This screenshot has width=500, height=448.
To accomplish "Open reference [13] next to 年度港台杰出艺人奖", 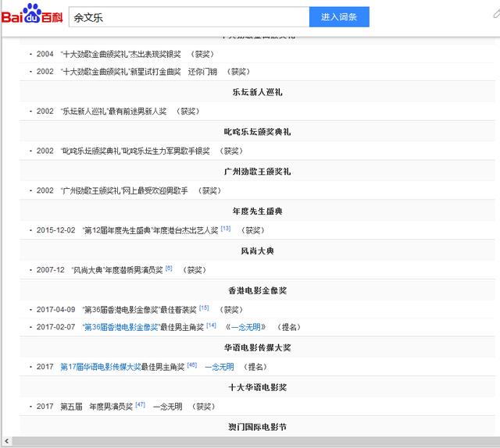I will 226,229.
